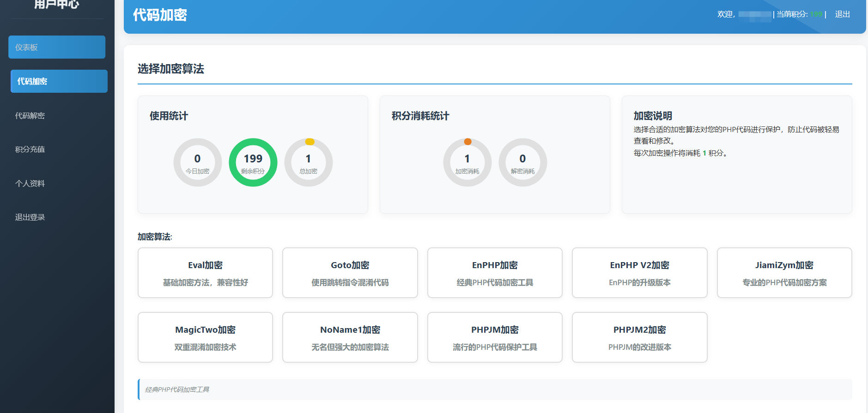Select the EnPHP加密 algorithm card
This screenshot has width=868, height=413.
(x=495, y=273)
